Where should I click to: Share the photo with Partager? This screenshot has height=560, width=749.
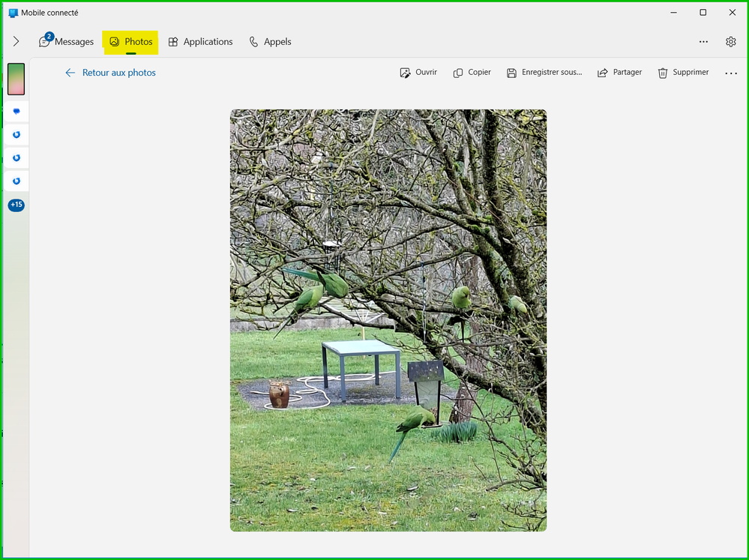pos(619,73)
